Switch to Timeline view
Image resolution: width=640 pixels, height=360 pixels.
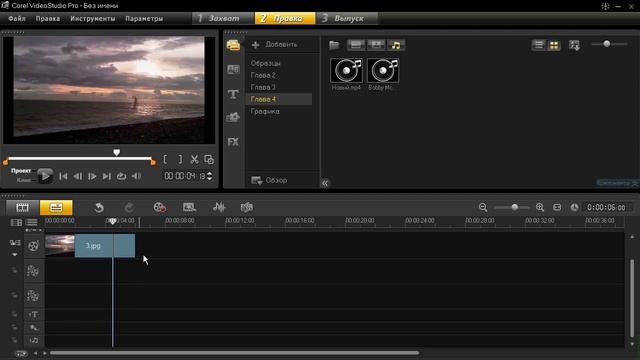(56, 207)
